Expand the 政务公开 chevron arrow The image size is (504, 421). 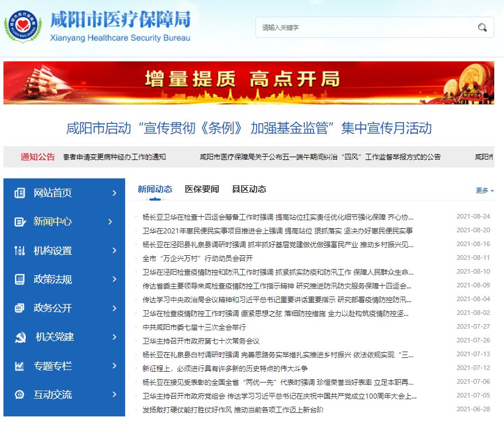(114, 308)
